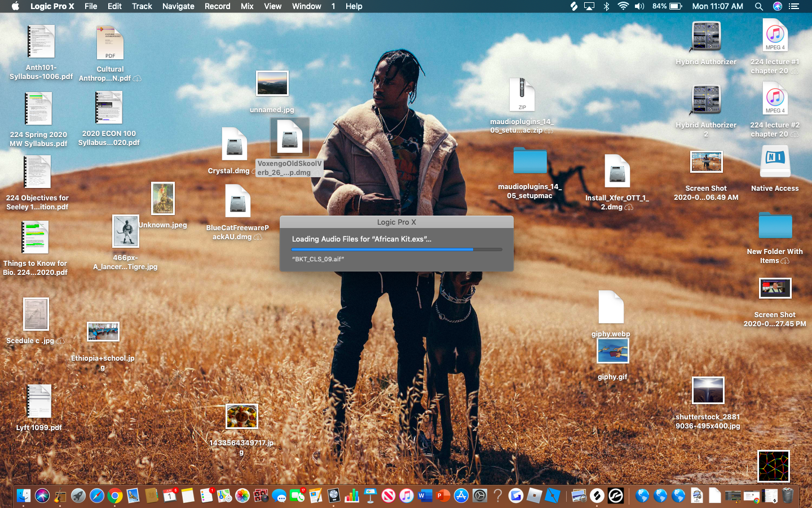Switch to Logic Pro X dock icon
This screenshot has height=508, width=812.
334,496
